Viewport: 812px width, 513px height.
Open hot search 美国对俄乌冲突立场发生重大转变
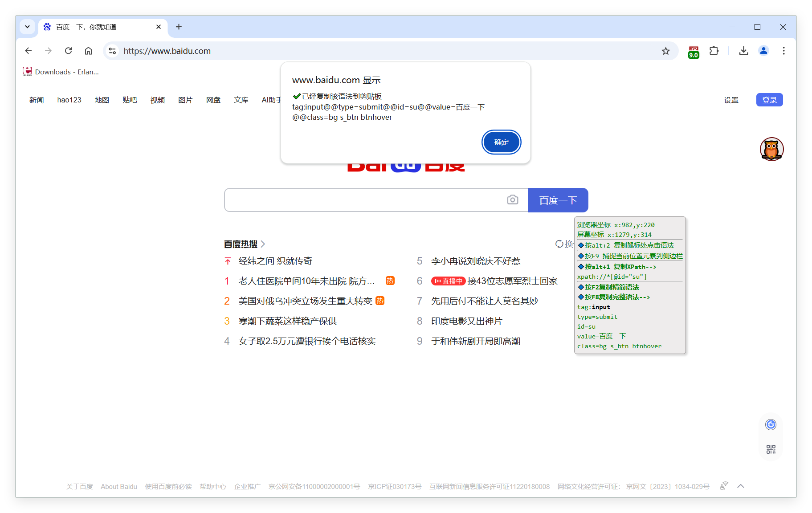tap(305, 301)
